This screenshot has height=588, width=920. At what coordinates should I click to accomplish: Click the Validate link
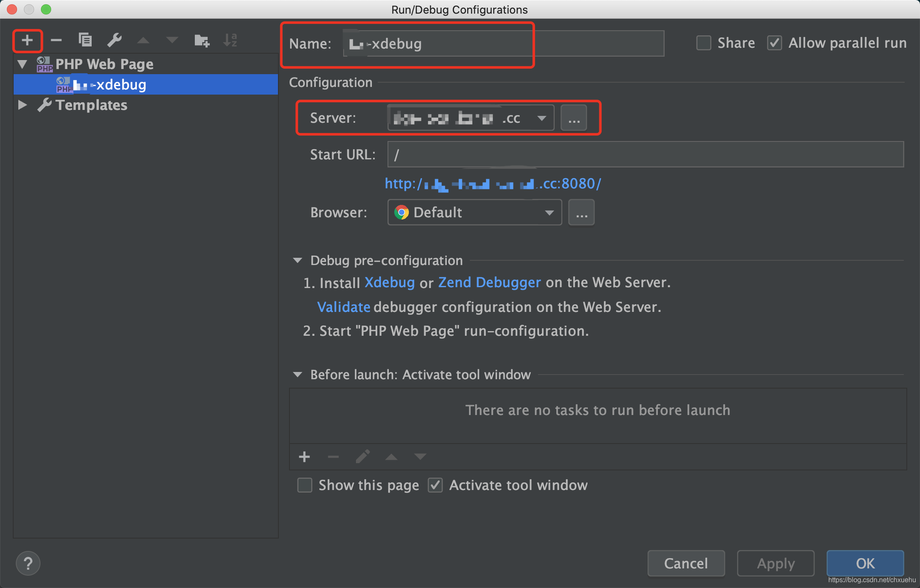point(344,307)
